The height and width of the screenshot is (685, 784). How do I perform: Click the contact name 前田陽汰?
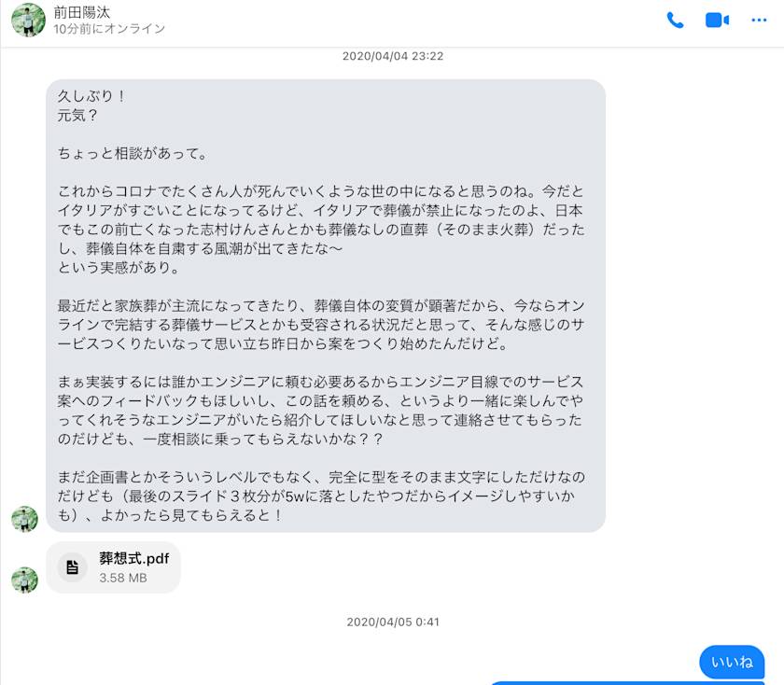pyautogui.click(x=82, y=12)
